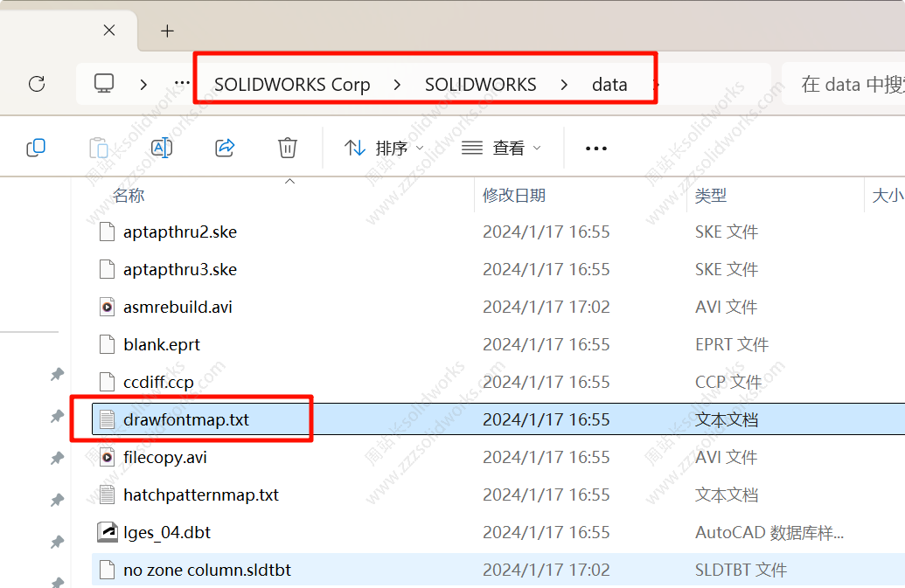The width and height of the screenshot is (905, 588).
Task: Click the SKE 文件 type of aptapthru2.ske
Action: [727, 232]
